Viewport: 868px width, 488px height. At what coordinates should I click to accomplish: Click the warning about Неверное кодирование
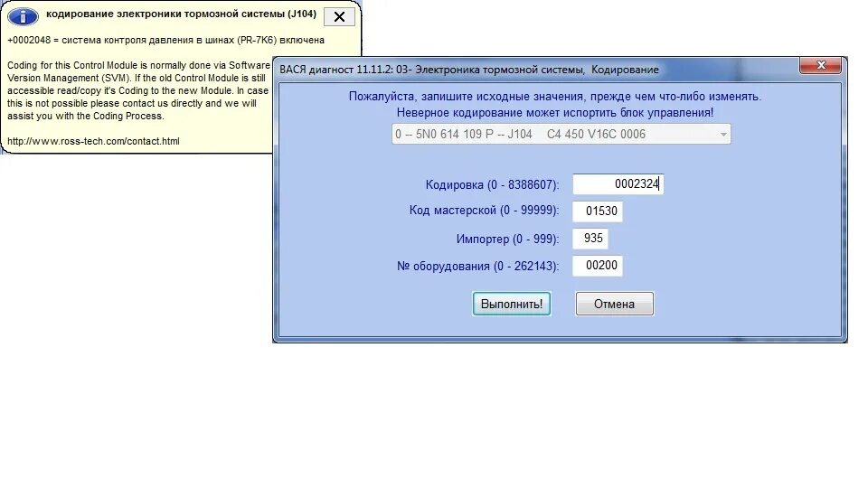(x=554, y=113)
